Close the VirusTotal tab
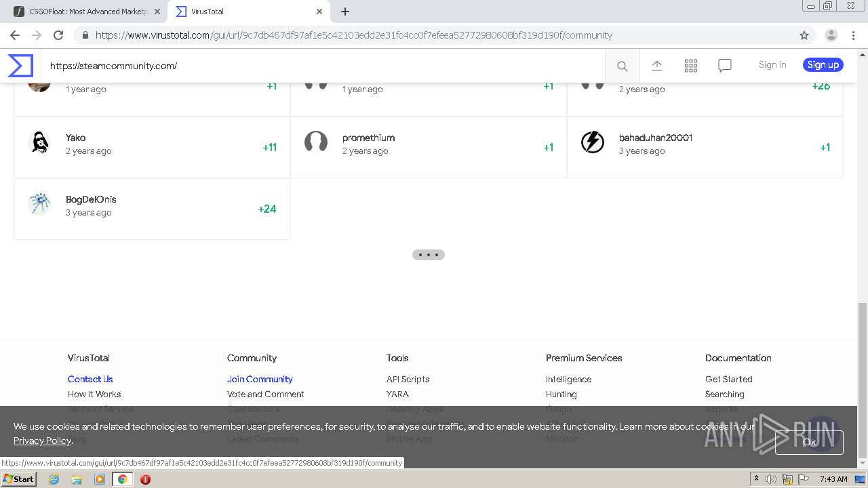Image resolution: width=868 pixels, height=488 pixels. [x=319, y=12]
